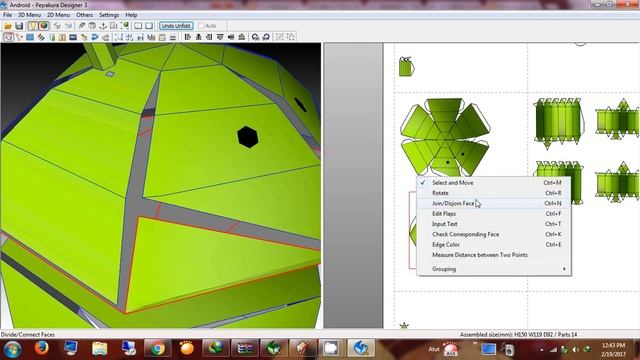
Task: Click the status text Divide/Connect Faces
Action: tap(28, 334)
